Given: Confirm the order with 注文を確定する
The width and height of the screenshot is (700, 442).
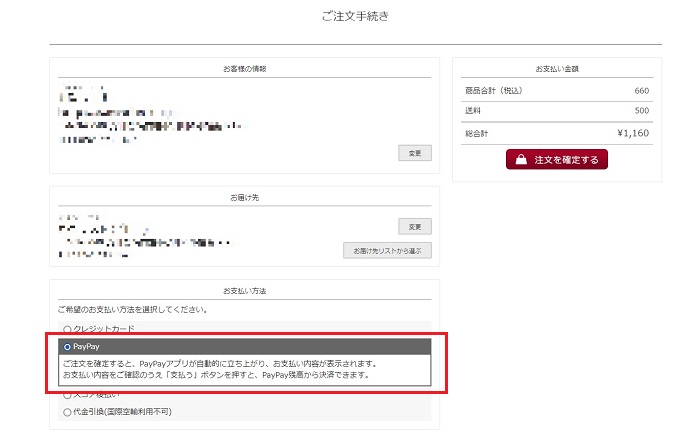Looking at the screenshot, I should [x=556, y=159].
